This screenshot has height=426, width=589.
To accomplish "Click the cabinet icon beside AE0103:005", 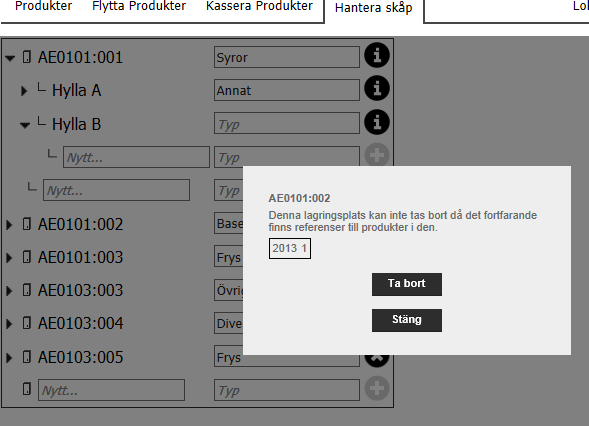I will click(x=27, y=357).
